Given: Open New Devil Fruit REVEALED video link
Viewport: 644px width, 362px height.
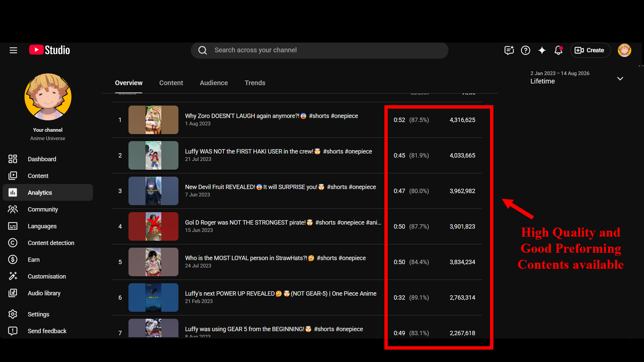Looking at the screenshot, I should [x=280, y=187].
